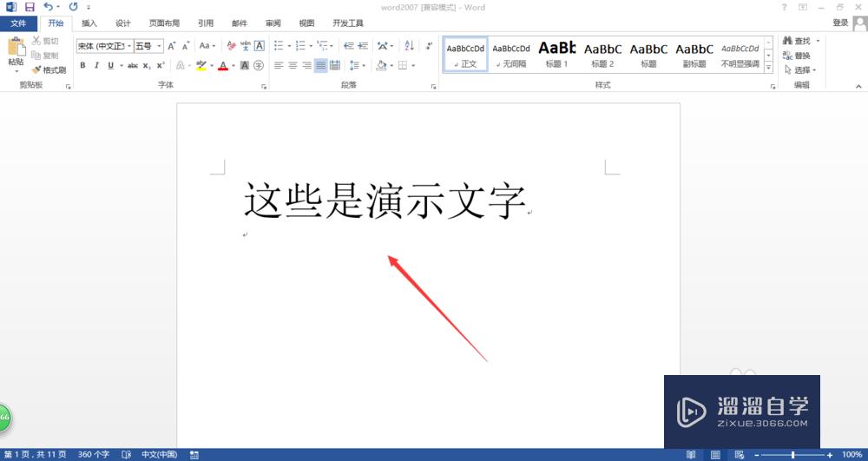Collapse the ribbon with the chevron
The width and height of the screenshot is (868, 461).
tap(858, 86)
